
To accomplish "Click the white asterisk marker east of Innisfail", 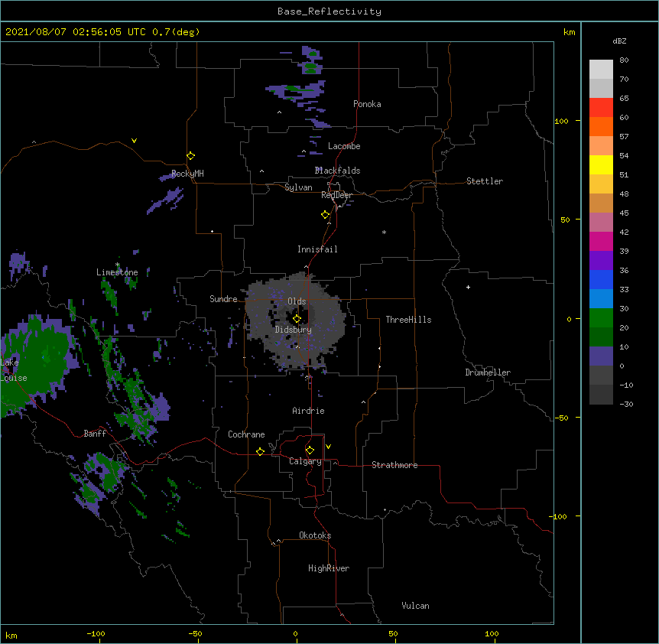I will 384,232.
